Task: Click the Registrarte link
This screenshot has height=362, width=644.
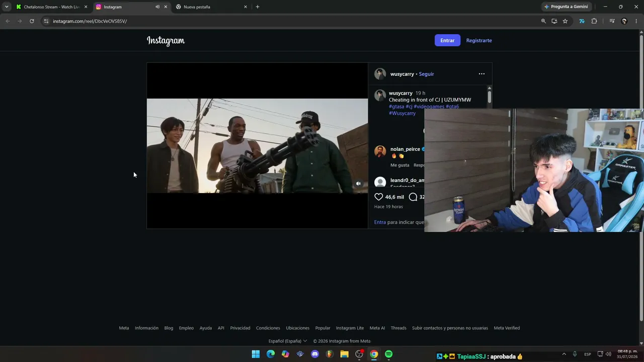Action: pyautogui.click(x=479, y=40)
